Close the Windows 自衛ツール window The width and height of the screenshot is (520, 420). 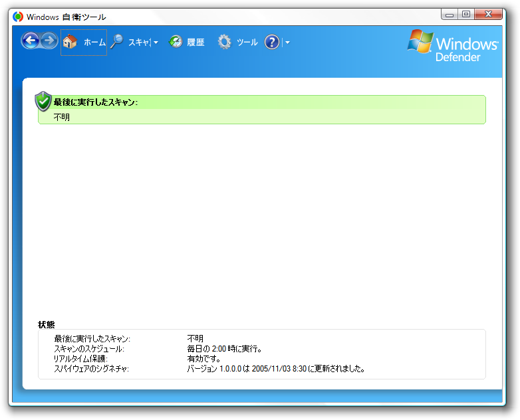click(x=488, y=14)
